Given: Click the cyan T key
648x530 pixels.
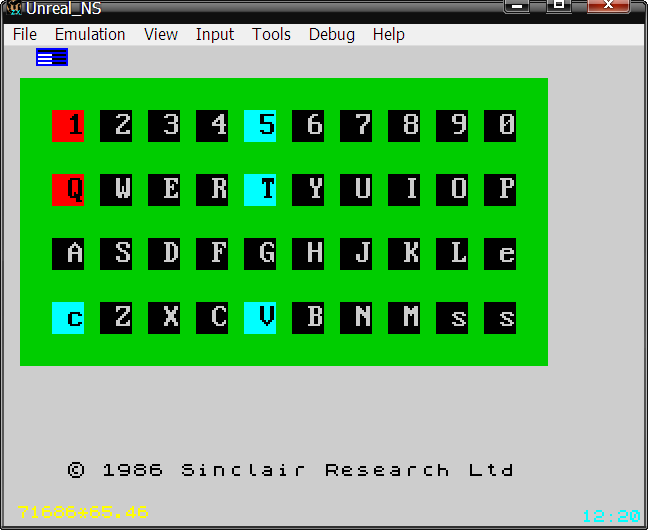Looking at the screenshot, I should click(x=260, y=190).
